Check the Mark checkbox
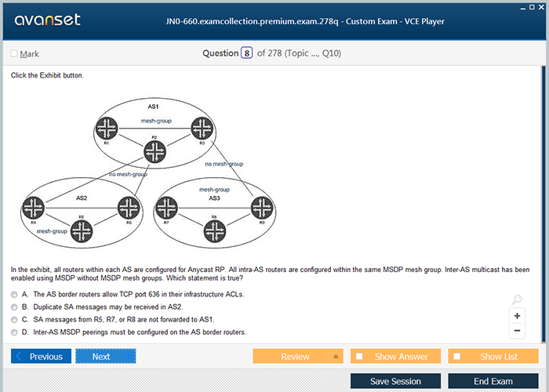The height and width of the screenshot is (392, 549). (14, 53)
